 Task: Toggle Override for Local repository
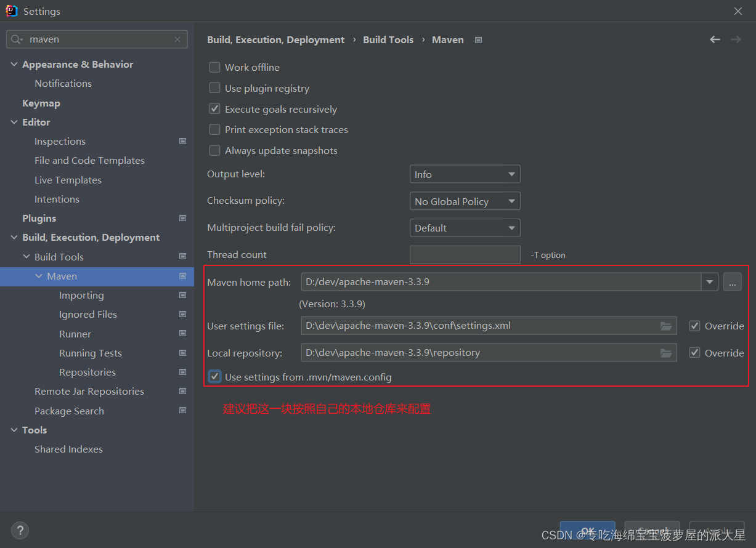(694, 353)
